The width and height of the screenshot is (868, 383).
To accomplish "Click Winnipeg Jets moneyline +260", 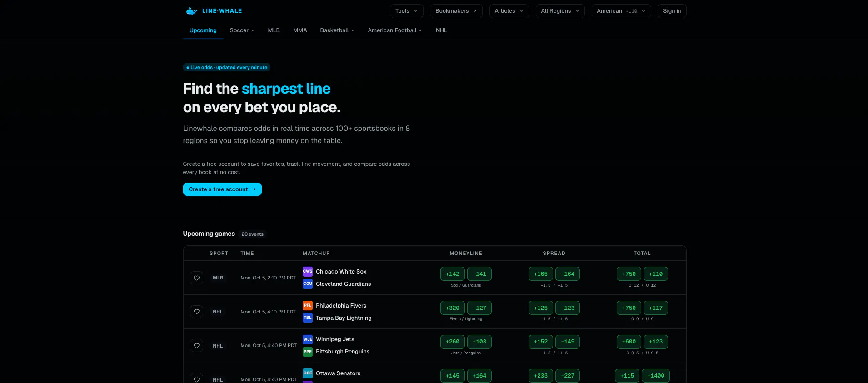I will (453, 342).
